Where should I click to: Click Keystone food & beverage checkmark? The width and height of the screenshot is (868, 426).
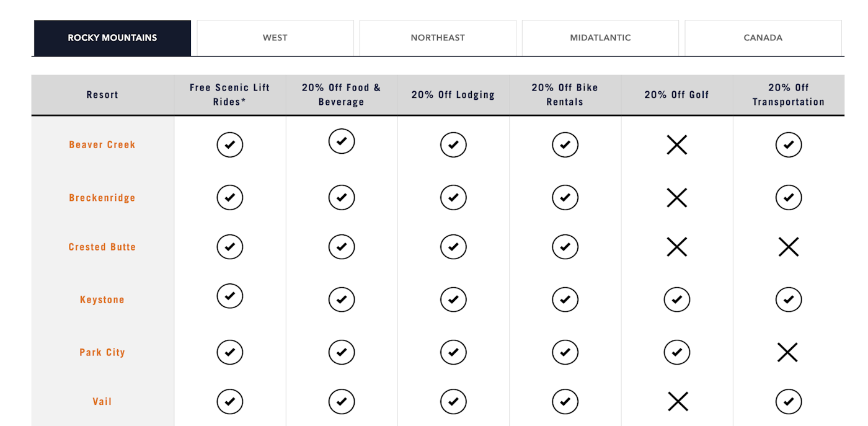342,300
